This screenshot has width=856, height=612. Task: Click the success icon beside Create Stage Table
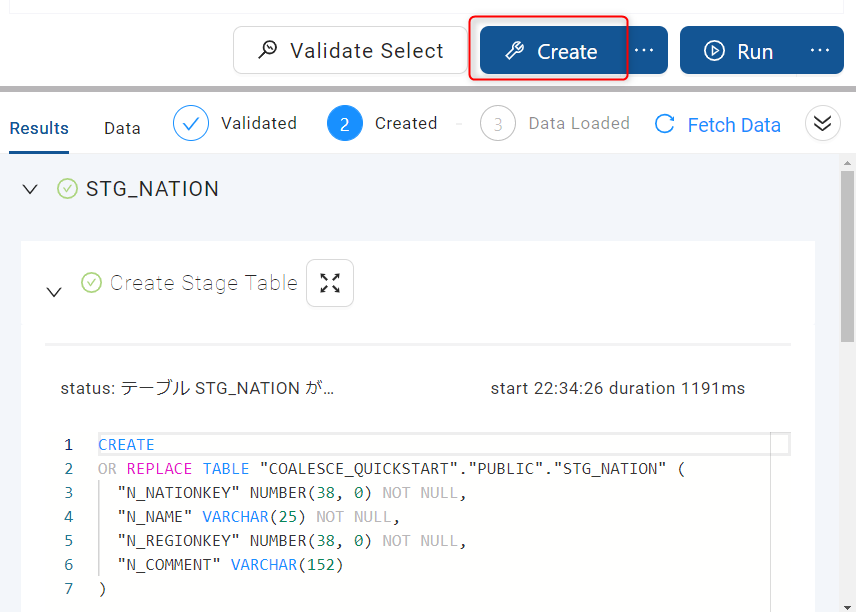(x=91, y=283)
